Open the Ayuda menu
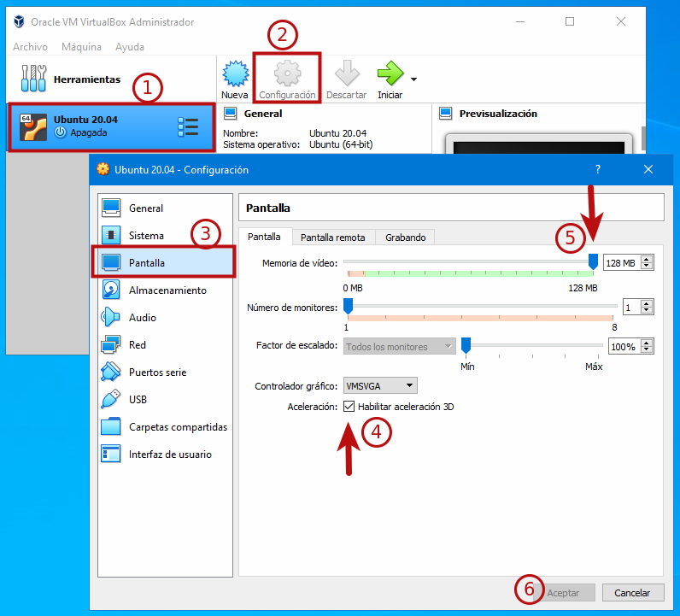Image resolution: width=680 pixels, height=616 pixels. pos(130,47)
